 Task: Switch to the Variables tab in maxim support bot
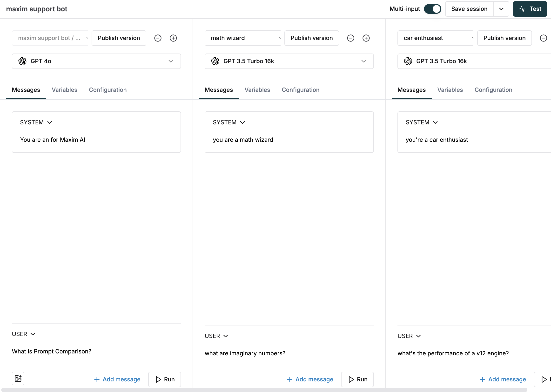(64, 90)
